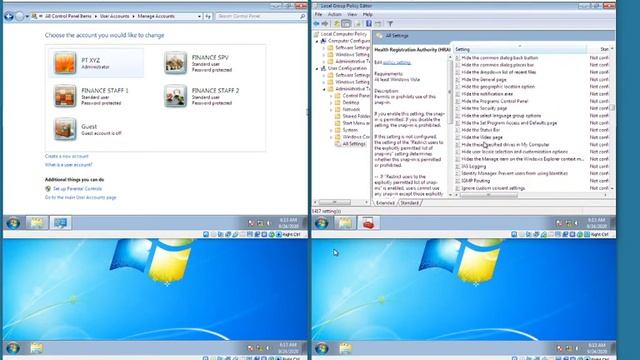Expand the Network tree folder

[x=331, y=110]
